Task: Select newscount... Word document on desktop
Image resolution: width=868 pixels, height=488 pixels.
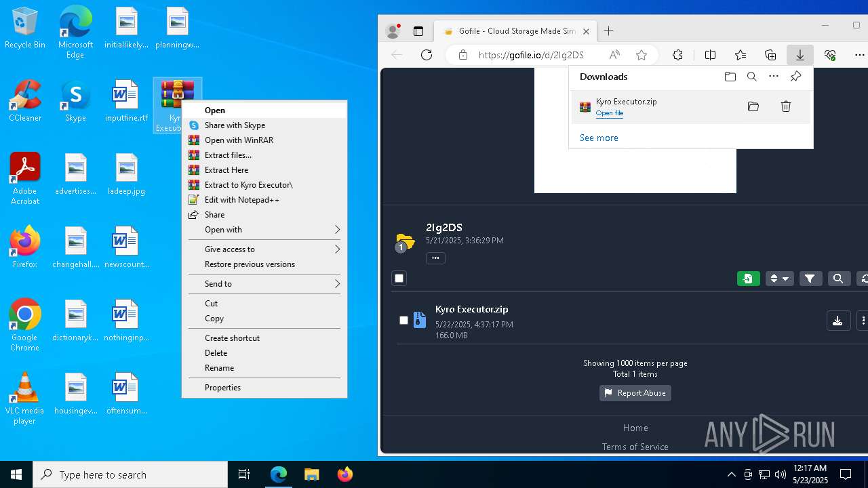Action: [x=126, y=247]
